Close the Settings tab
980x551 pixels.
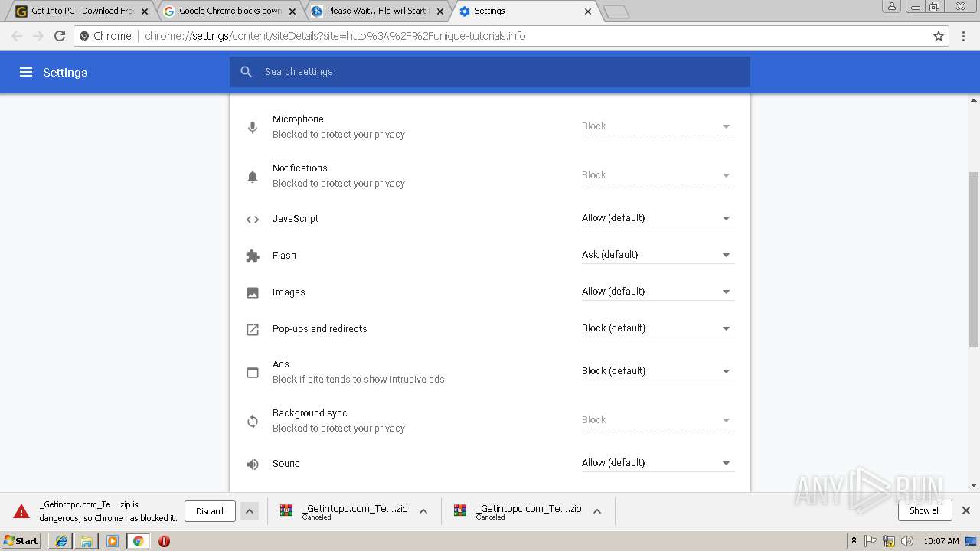[x=588, y=11]
